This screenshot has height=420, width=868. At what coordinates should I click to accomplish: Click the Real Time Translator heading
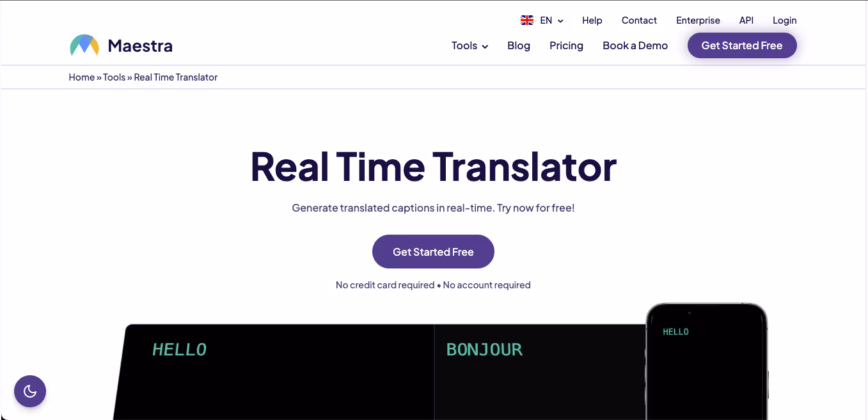click(433, 166)
